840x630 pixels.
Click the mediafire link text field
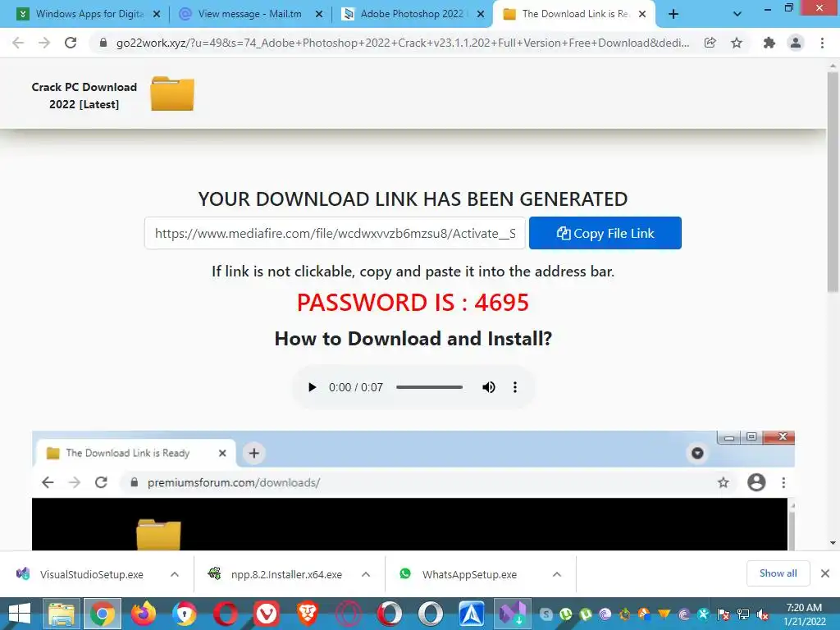[x=335, y=233]
